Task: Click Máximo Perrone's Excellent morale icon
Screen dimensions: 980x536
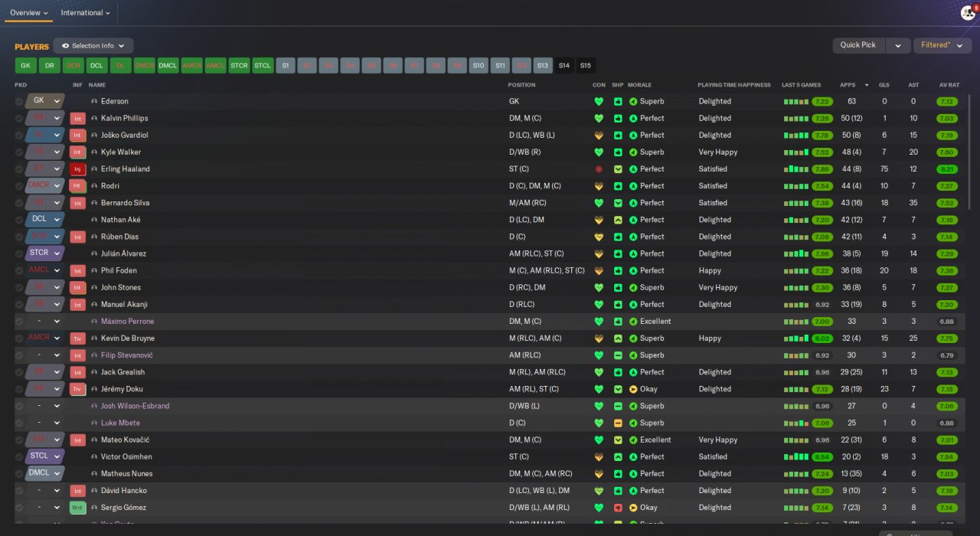Action: tap(633, 322)
